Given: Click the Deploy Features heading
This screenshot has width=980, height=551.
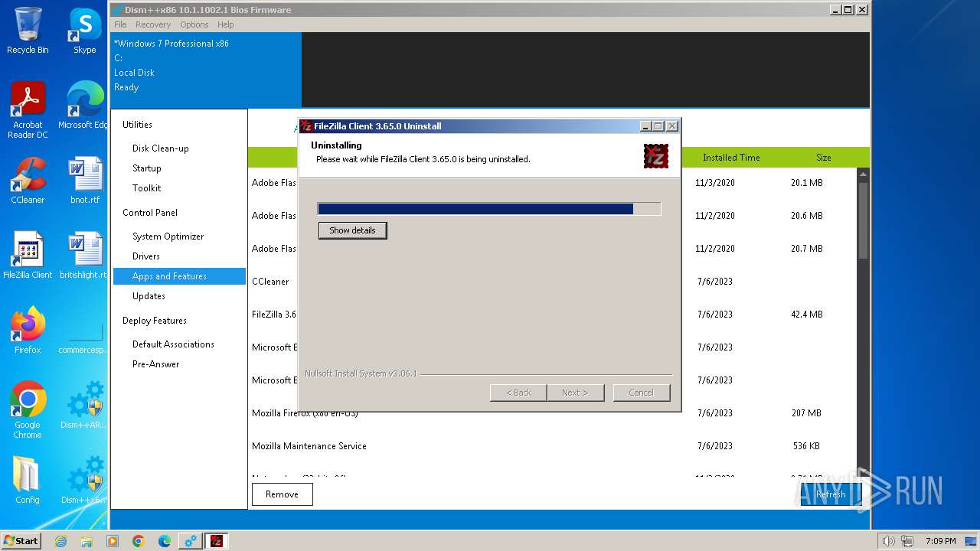Looking at the screenshot, I should point(155,321).
